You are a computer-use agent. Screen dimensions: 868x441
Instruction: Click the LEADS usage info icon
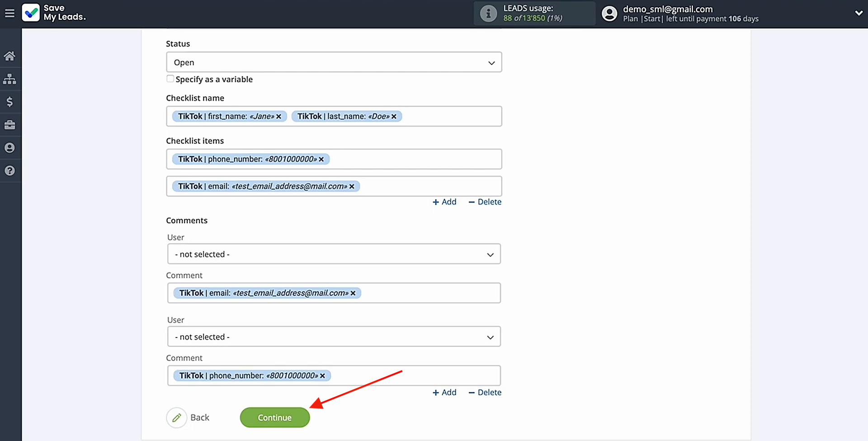pos(488,13)
